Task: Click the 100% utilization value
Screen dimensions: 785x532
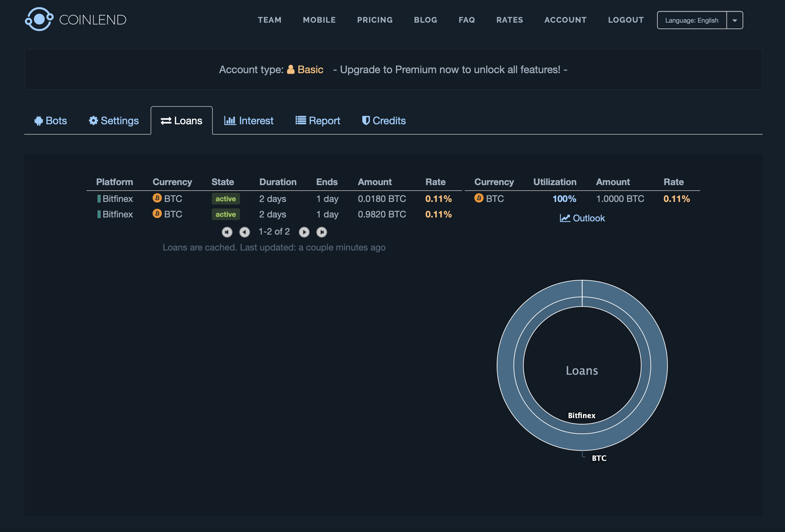Action: click(x=564, y=198)
